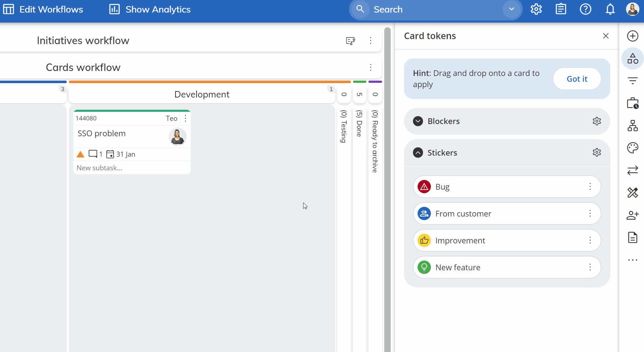This screenshot has height=352, width=644.
Task: Click the briefcase with clock sidebar icon
Action: click(633, 104)
